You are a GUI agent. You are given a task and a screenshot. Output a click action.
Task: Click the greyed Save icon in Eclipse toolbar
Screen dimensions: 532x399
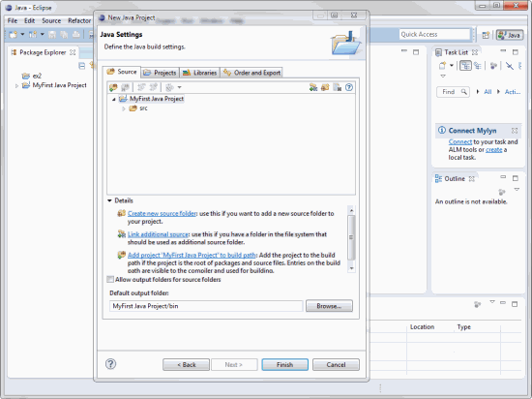pos(52,34)
